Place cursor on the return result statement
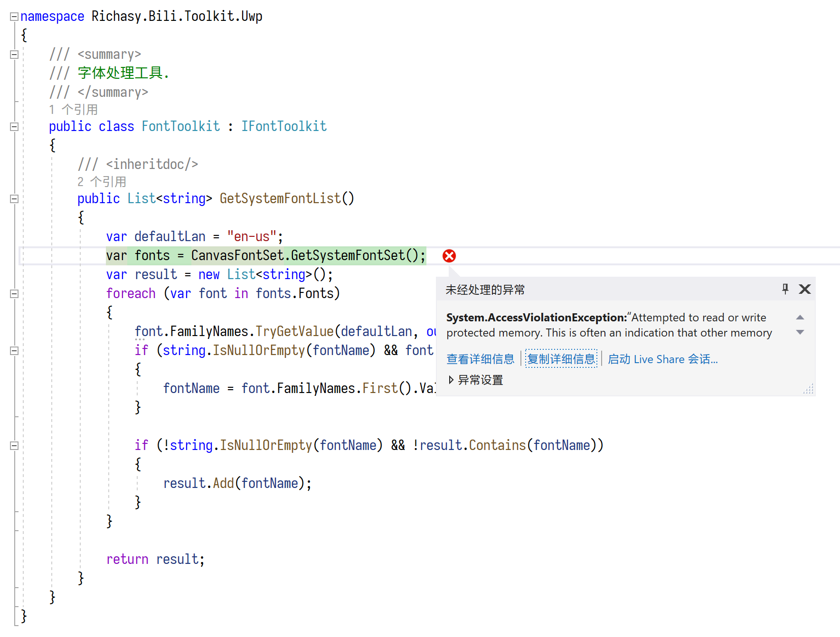 155,559
